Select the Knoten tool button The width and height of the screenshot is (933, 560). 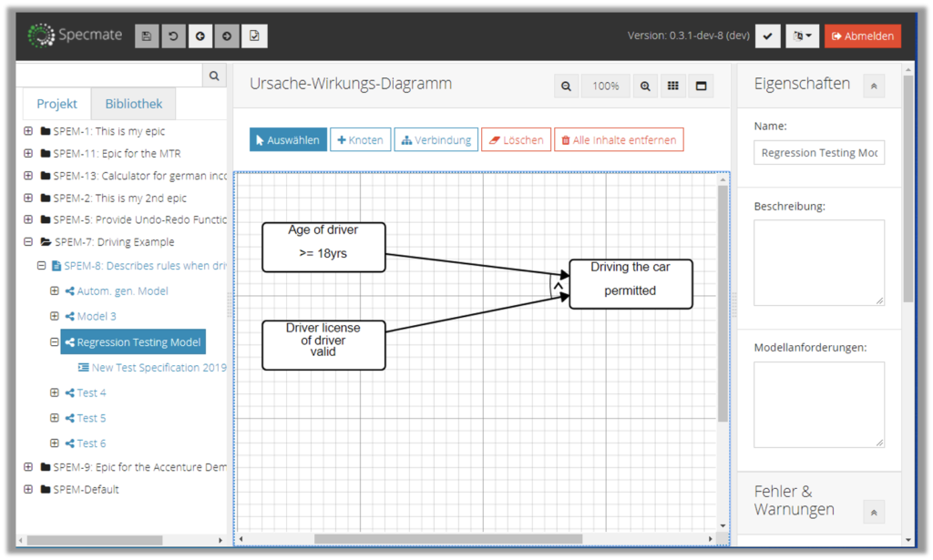[360, 140]
